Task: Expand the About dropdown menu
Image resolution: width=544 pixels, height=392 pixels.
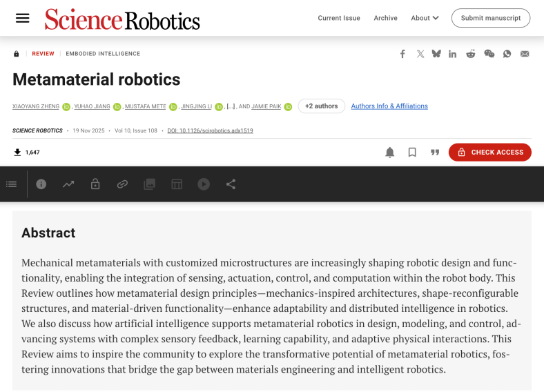Action: [x=425, y=18]
